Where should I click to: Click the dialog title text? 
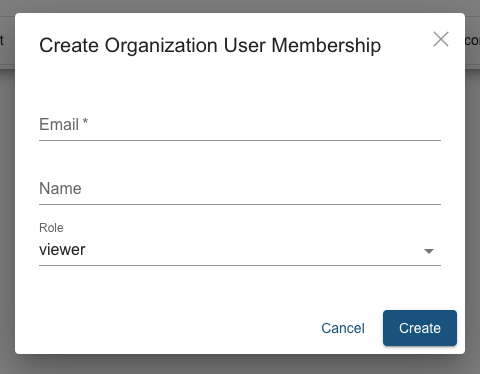click(x=210, y=45)
